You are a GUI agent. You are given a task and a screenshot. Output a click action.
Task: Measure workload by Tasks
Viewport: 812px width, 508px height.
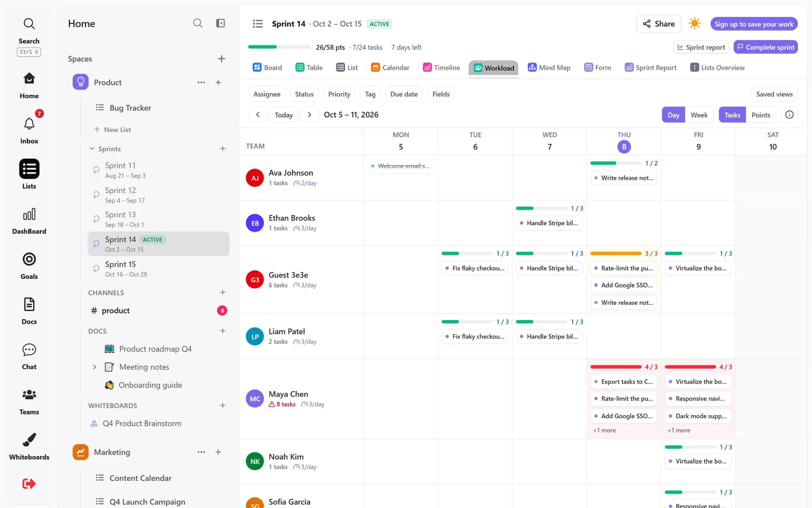tap(732, 115)
